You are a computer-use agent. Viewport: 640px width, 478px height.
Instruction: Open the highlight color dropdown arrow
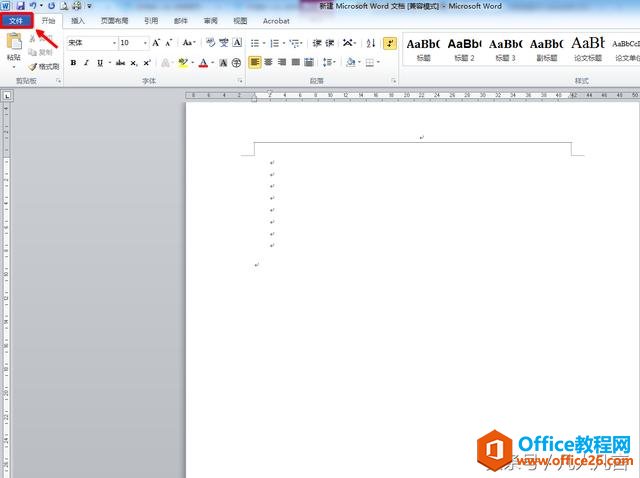(192, 63)
